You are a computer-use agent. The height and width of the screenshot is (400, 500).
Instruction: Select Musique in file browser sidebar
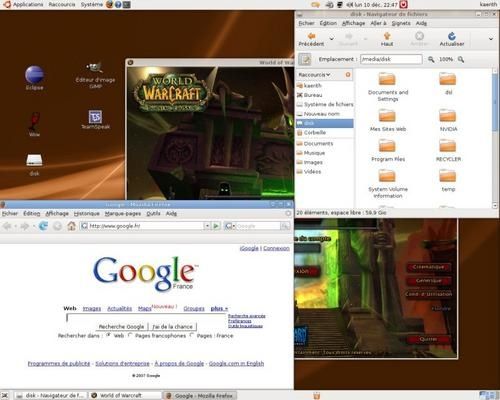(324, 153)
